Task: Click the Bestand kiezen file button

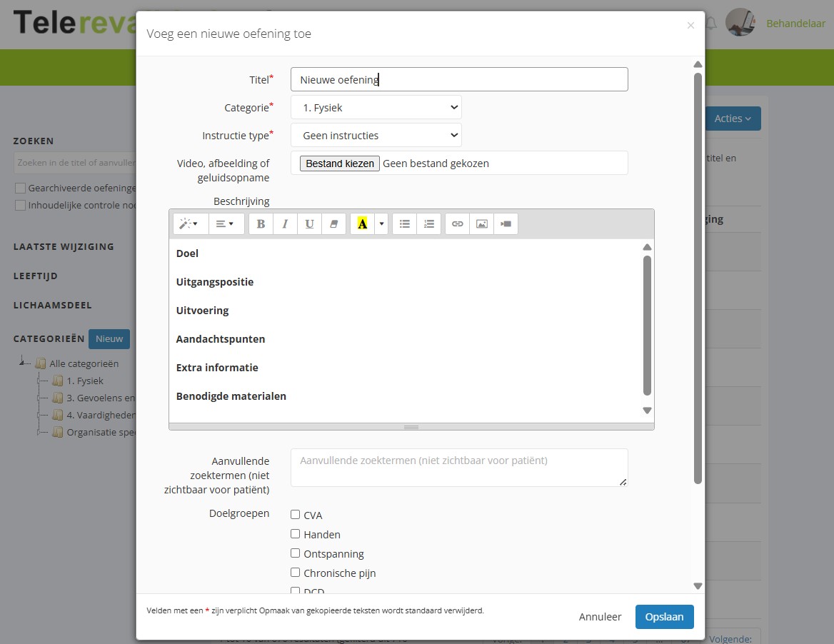Action: pyautogui.click(x=339, y=163)
